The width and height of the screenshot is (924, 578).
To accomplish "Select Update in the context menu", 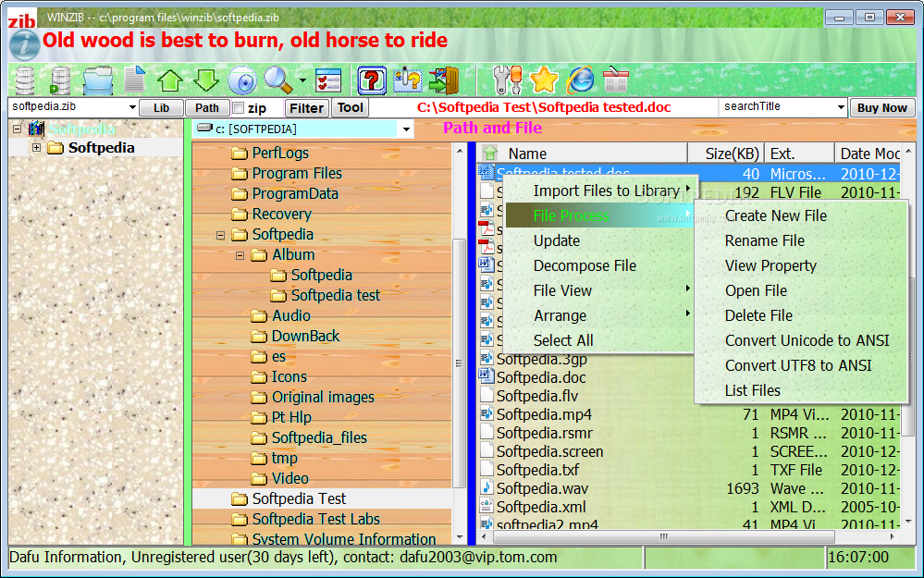I will coord(599,241).
